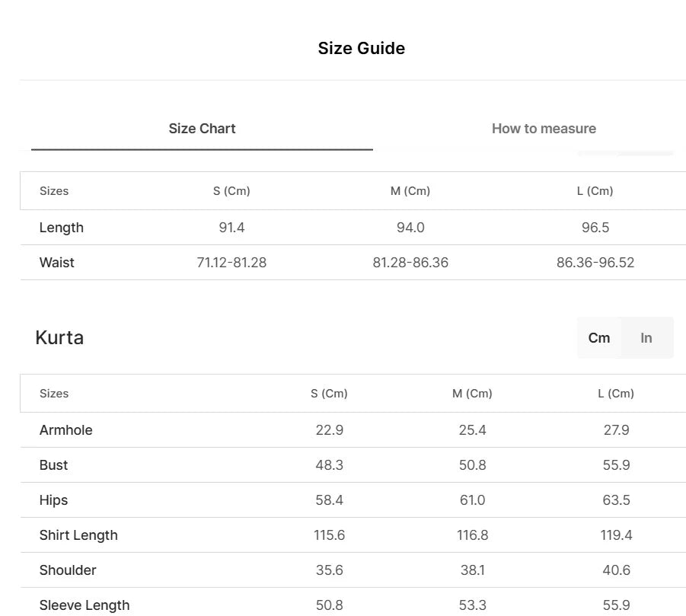Click the Bust row label
Viewport: 686px width, 616px height.
coord(54,465)
